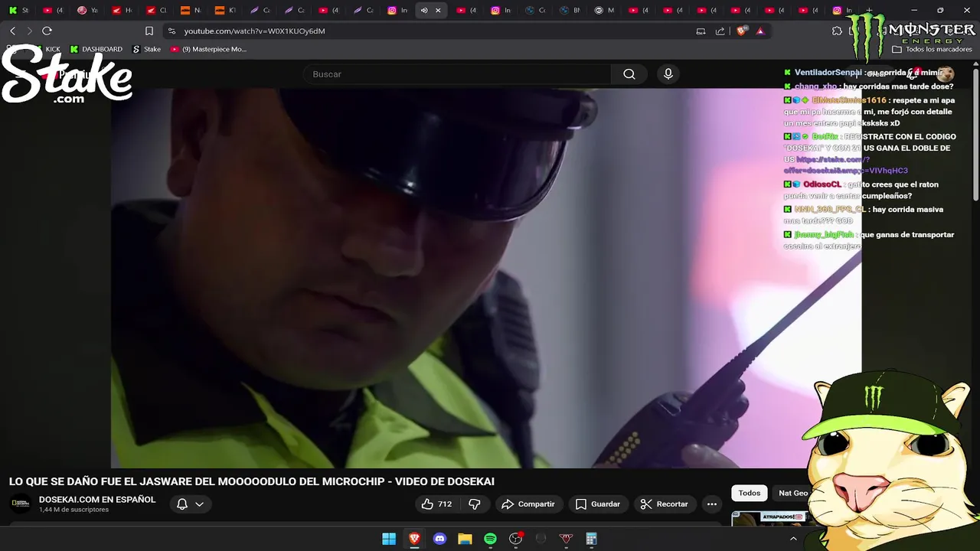This screenshot has width=980, height=551.
Task: Close the active YouTube tab
Action: pyautogui.click(x=438, y=10)
